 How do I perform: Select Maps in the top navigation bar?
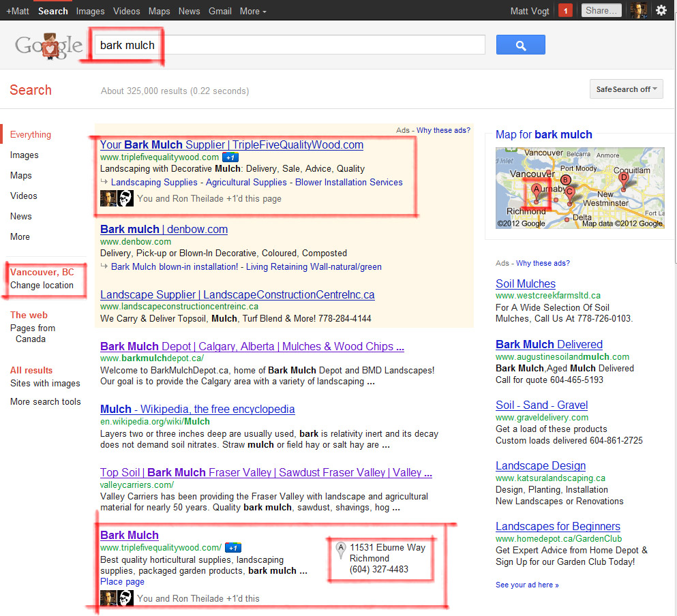tap(160, 11)
